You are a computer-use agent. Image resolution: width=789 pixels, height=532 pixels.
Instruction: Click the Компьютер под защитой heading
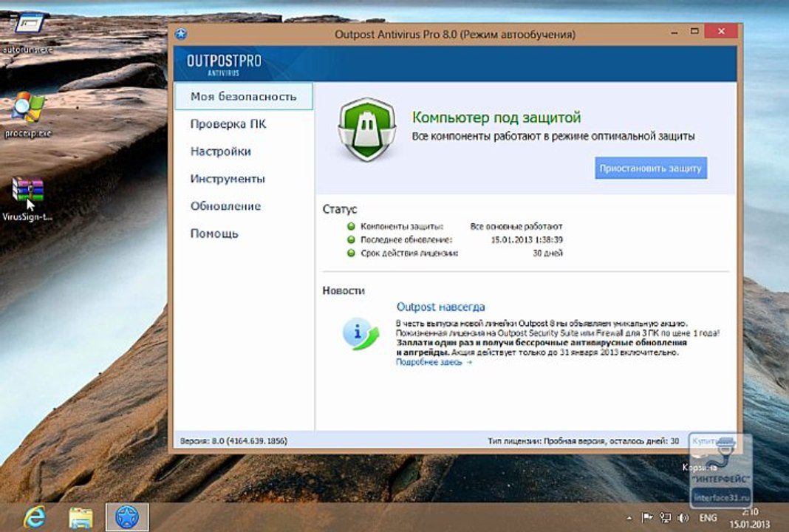click(x=496, y=117)
